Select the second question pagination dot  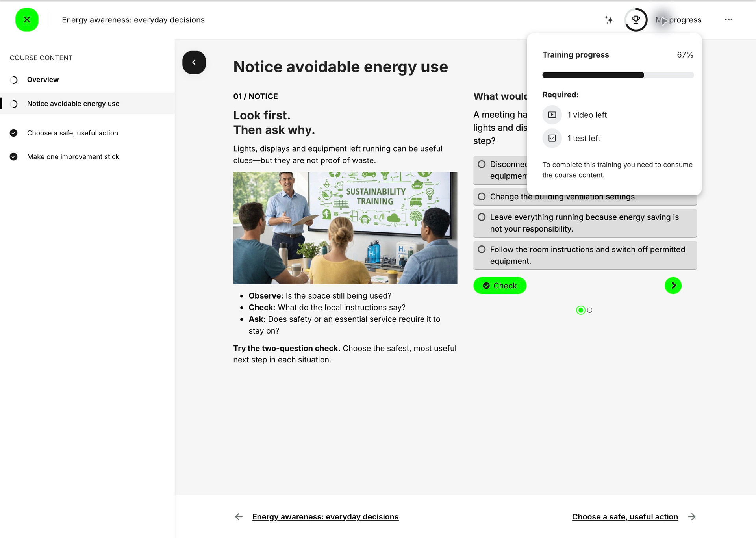coord(590,310)
